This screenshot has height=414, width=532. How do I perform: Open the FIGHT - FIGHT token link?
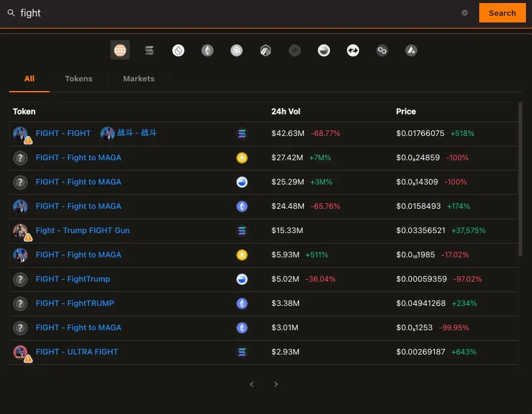coord(63,134)
